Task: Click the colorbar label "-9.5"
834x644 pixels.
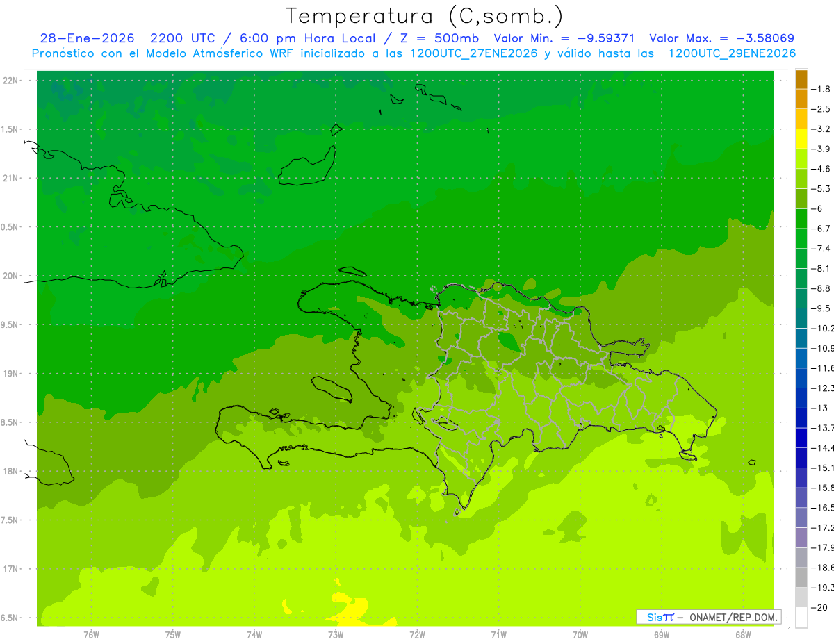Action: [821, 308]
